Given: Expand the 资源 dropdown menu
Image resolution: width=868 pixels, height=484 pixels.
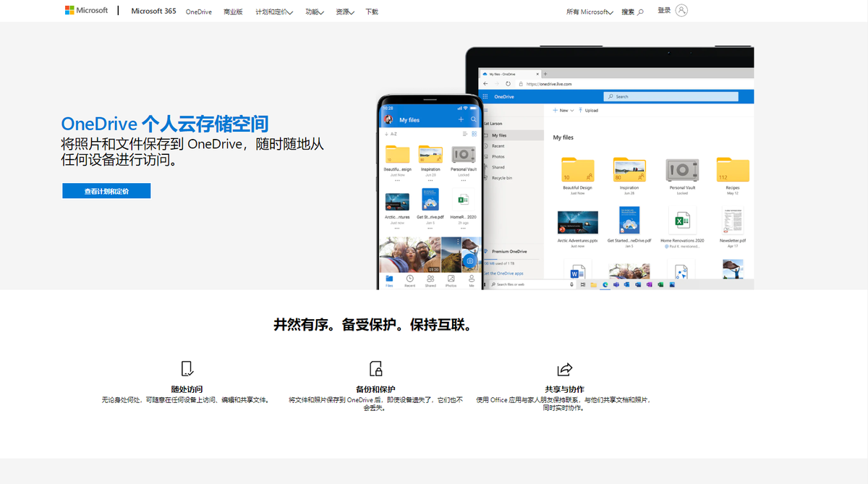Looking at the screenshot, I should tap(345, 12).
